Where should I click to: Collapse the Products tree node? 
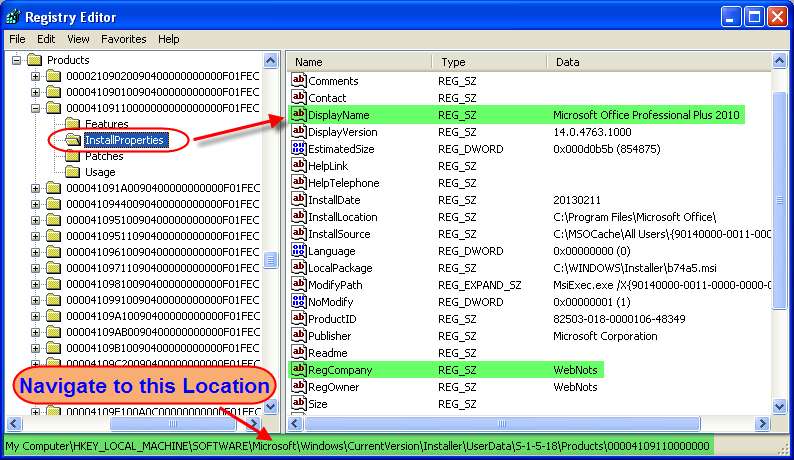pos(17,60)
